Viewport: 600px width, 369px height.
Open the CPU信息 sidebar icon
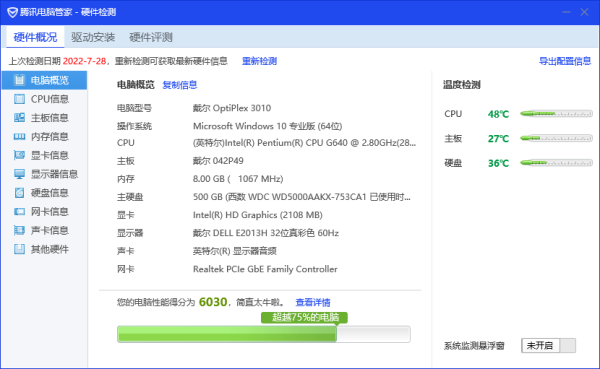coord(19,99)
